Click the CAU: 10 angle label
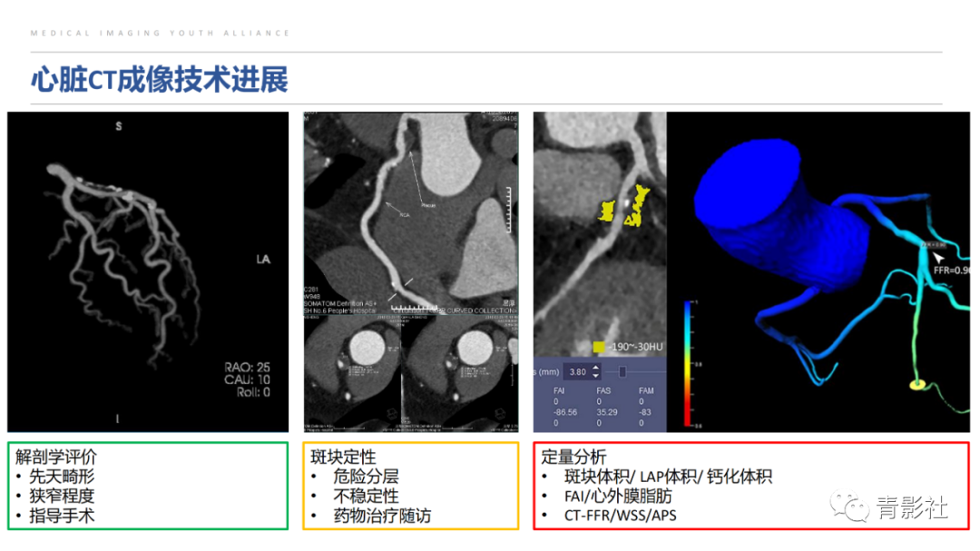Screen dimensions: 980x551 [x=248, y=379]
